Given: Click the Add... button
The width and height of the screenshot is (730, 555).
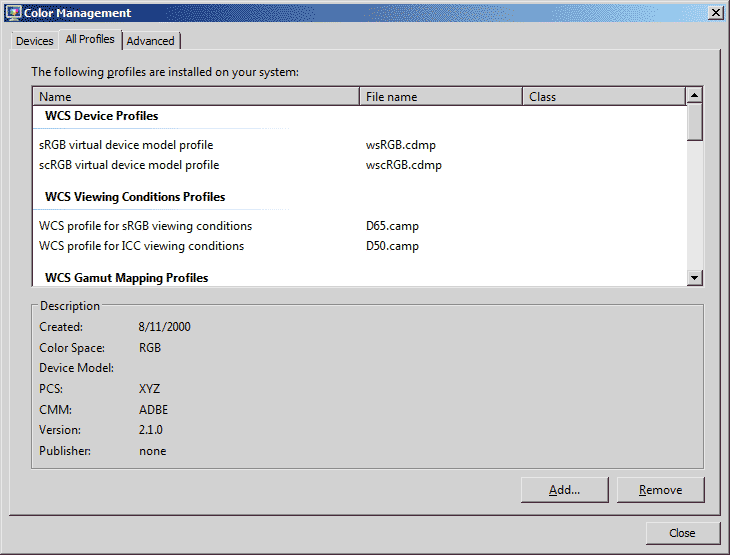Looking at the screenshot, I should (x=564, y=490).
